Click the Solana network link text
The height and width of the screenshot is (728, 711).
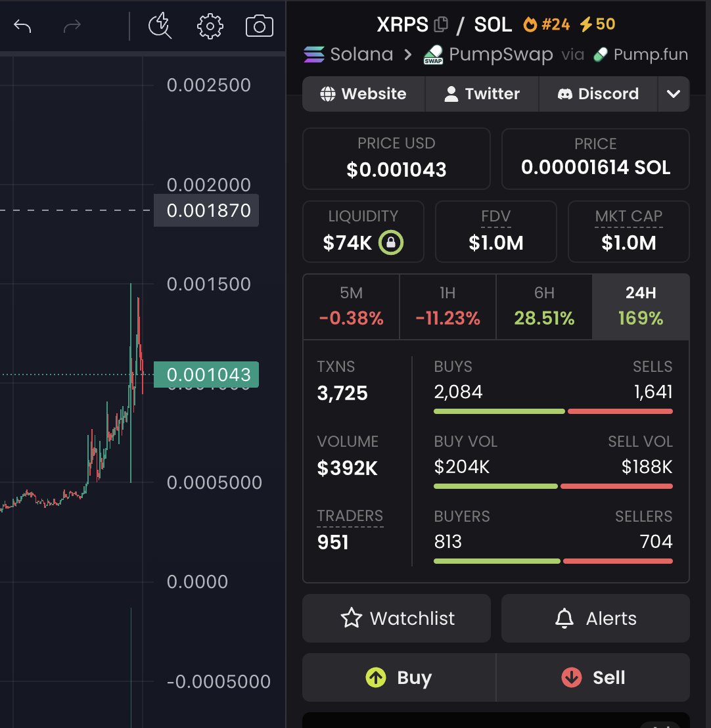(x=362, y=55)
